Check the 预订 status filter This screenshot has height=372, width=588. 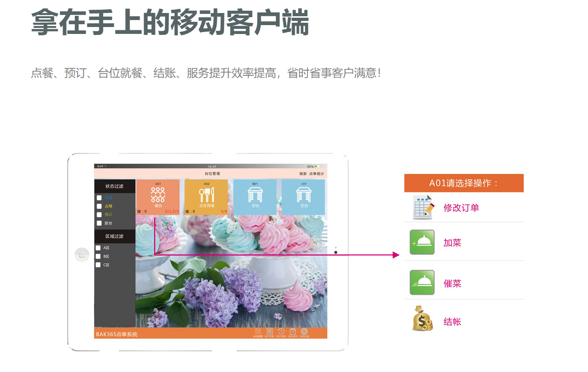pos(98,214)
